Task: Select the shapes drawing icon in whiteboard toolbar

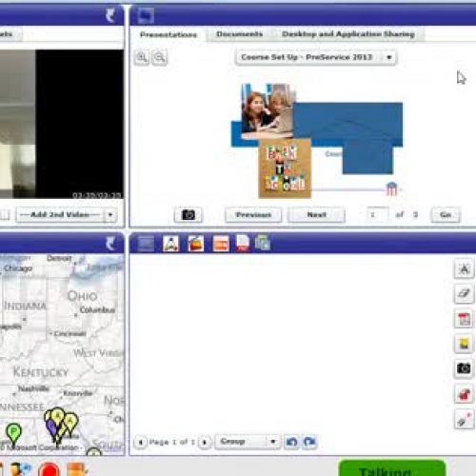Action: (170, 244)
